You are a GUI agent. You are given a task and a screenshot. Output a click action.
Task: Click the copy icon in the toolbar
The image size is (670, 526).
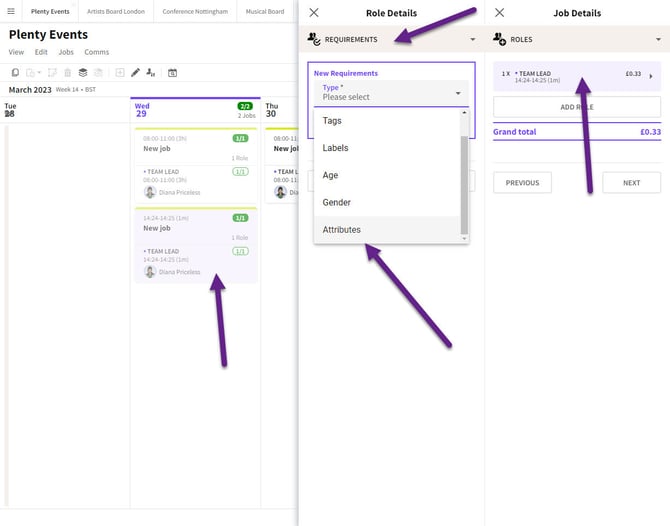15,73
